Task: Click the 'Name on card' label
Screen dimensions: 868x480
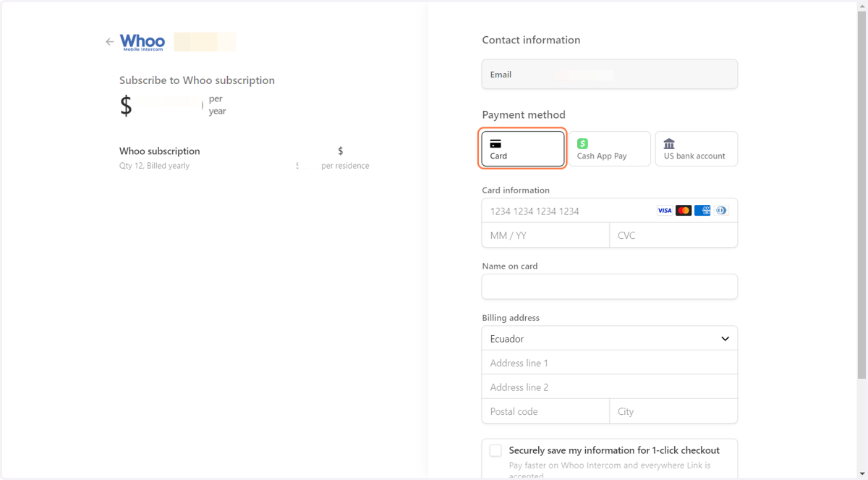Action: 510,266
